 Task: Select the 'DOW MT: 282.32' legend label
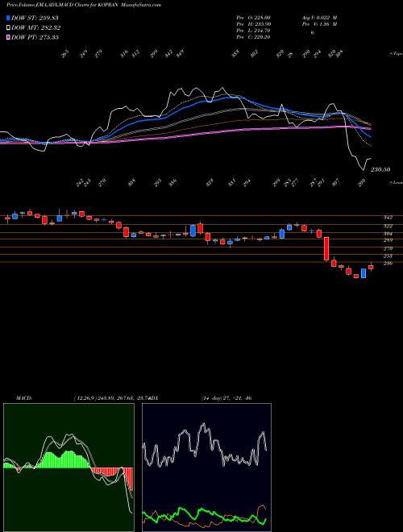(x=36, y=27)
